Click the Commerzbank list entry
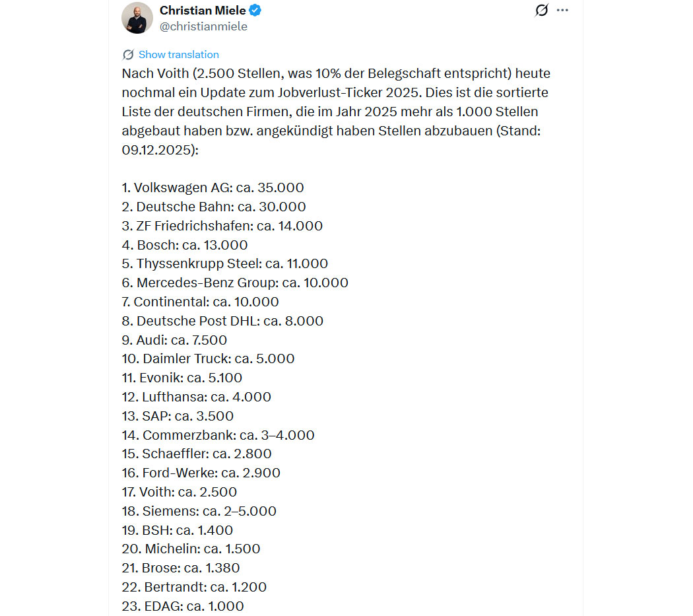The image size is (693, 616). (x=218, y=436)
